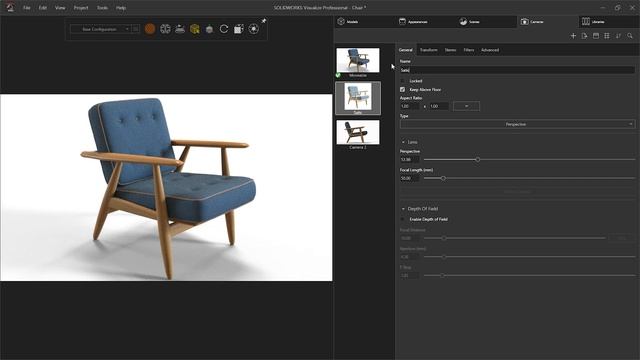Viewport: 640px width, 360px height.
Task: Open the View menu
Action: 60,8
